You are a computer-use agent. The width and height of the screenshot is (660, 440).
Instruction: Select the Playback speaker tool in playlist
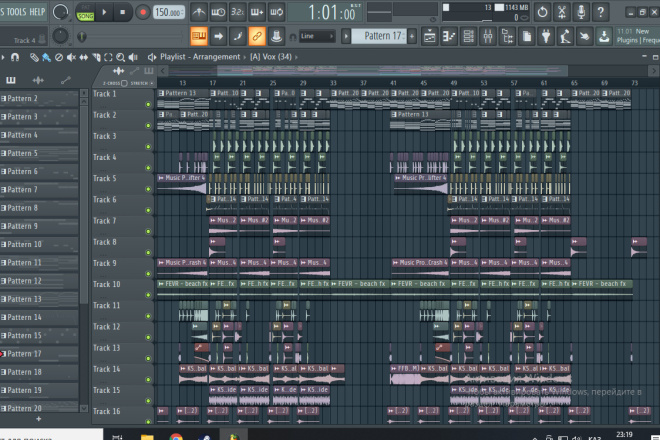point(133,57)
